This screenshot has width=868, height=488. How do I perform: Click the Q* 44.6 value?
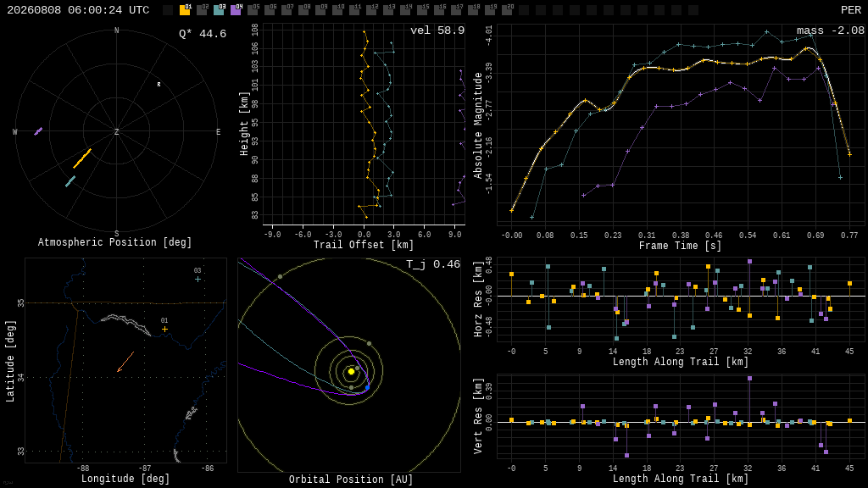click(x=203, y=34)
